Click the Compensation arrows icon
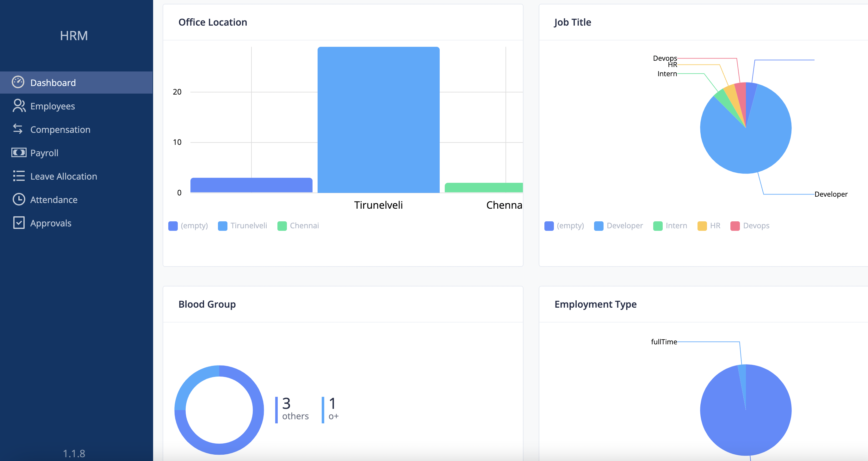Image resolution: width=868 pixels, height=461 pixels. tap(18, 129)
